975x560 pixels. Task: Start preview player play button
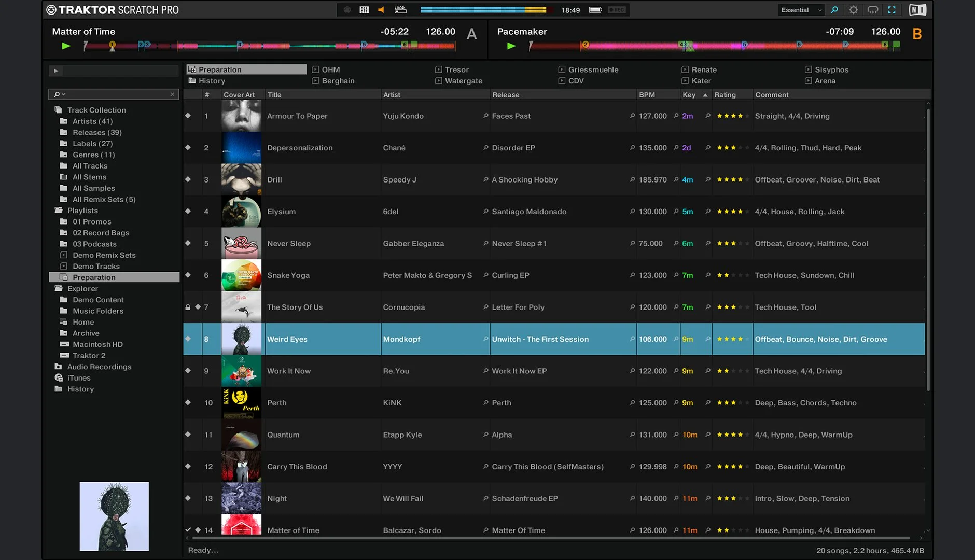pos(56,71)
